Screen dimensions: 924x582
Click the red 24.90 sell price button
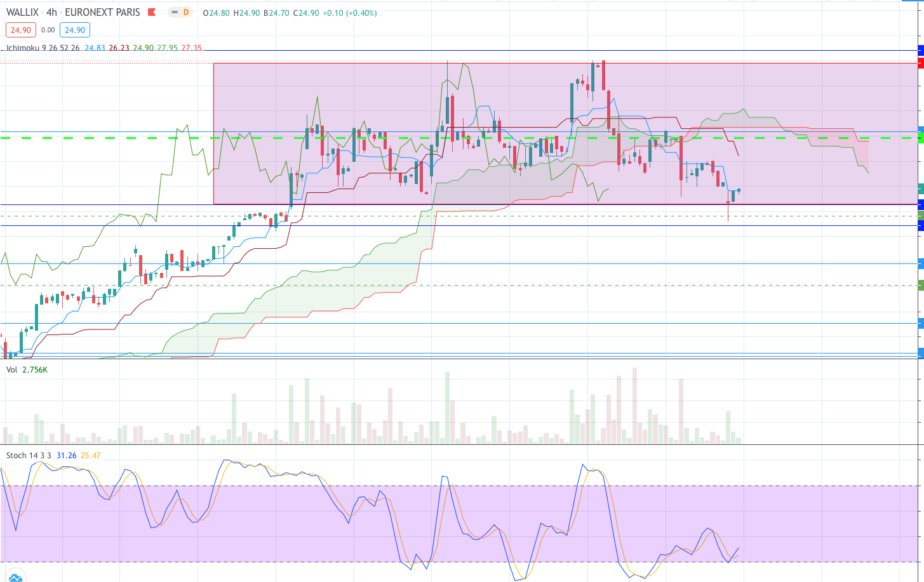21,30
